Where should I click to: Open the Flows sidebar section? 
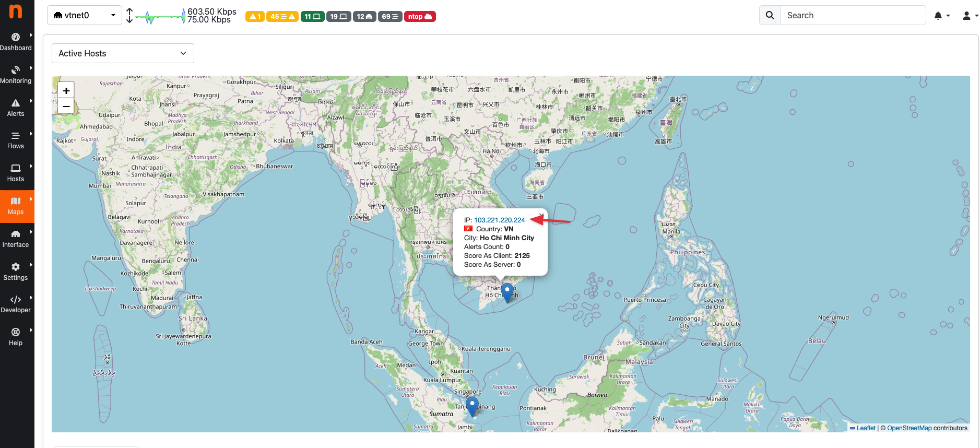[16, 140]
